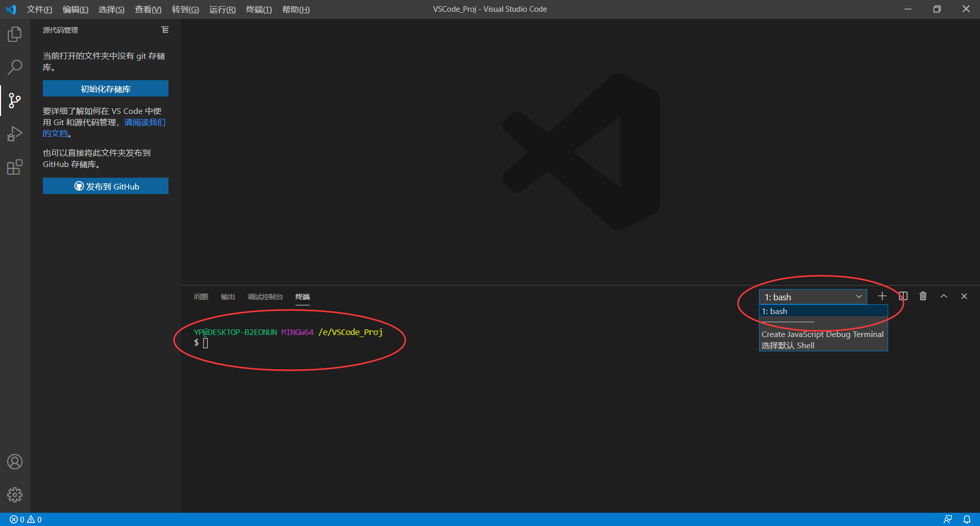The image size is (980, 526).
Task: Open the Explorer view in activity bar
Action: tap(15, 35)
